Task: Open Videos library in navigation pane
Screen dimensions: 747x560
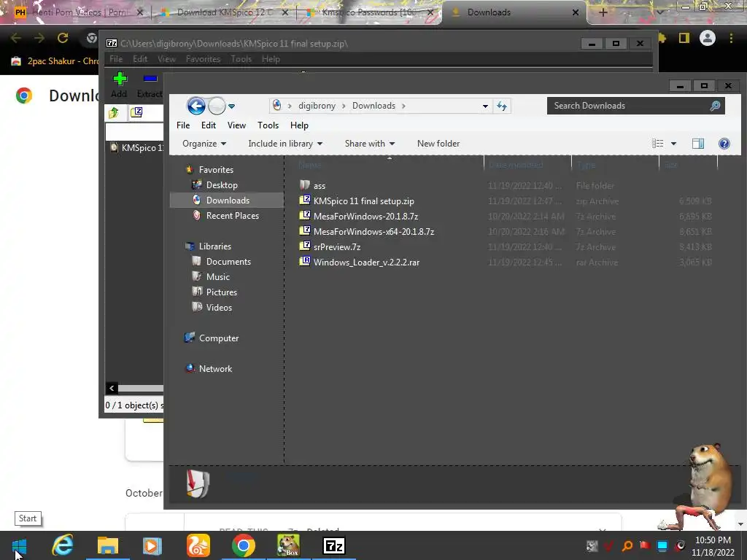Action: [219, 307]
